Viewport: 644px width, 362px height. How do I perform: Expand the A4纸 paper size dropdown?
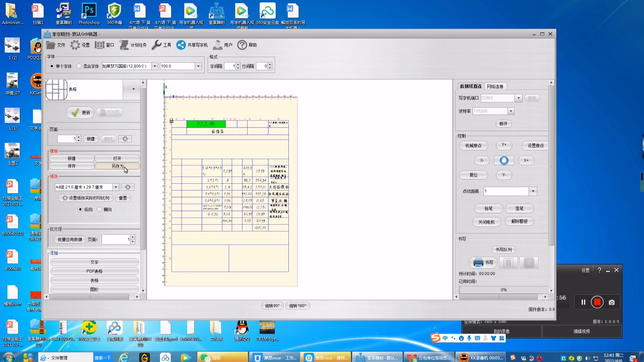(116, 187)
